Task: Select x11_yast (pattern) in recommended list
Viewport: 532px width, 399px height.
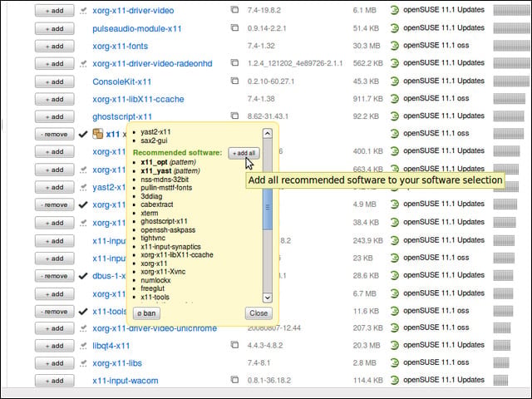Action: 170,170
